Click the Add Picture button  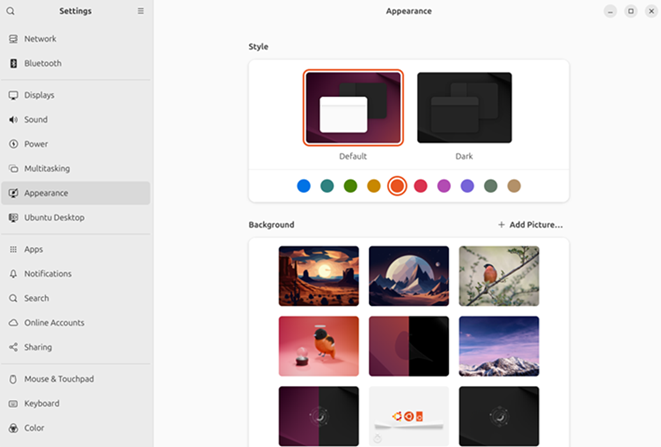coord(530,225)
